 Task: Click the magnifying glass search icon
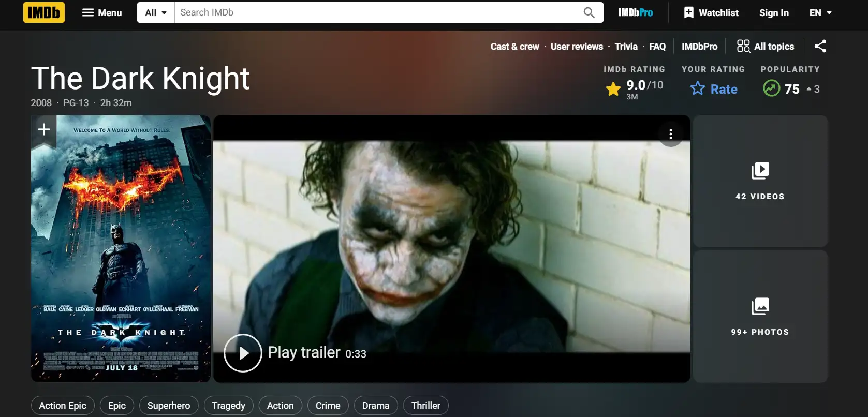589,12
